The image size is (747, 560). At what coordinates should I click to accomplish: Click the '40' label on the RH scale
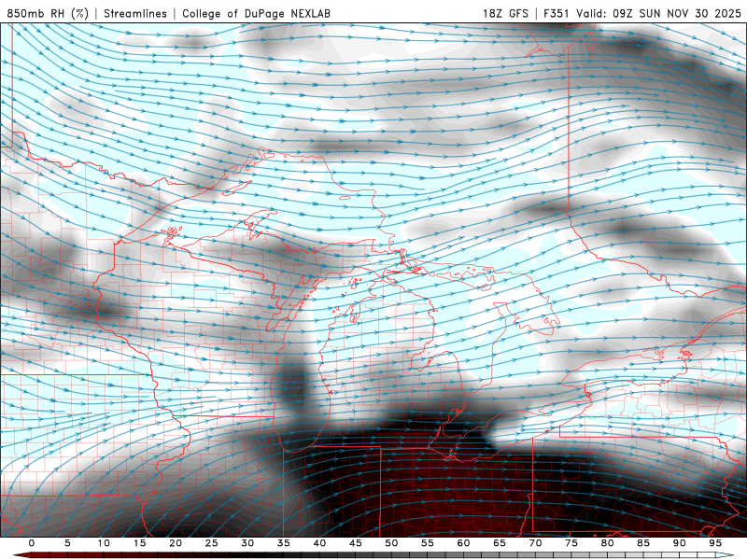pyautogui.click(x=319, y=543)
